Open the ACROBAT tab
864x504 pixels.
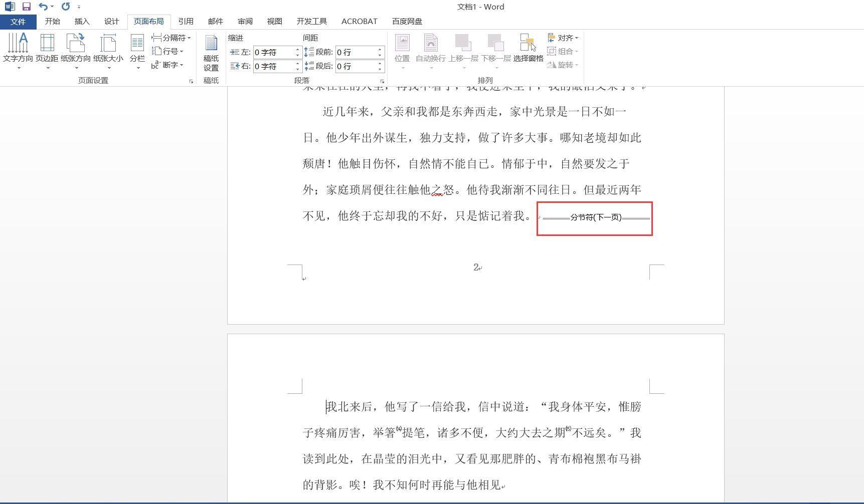point(360,22)
